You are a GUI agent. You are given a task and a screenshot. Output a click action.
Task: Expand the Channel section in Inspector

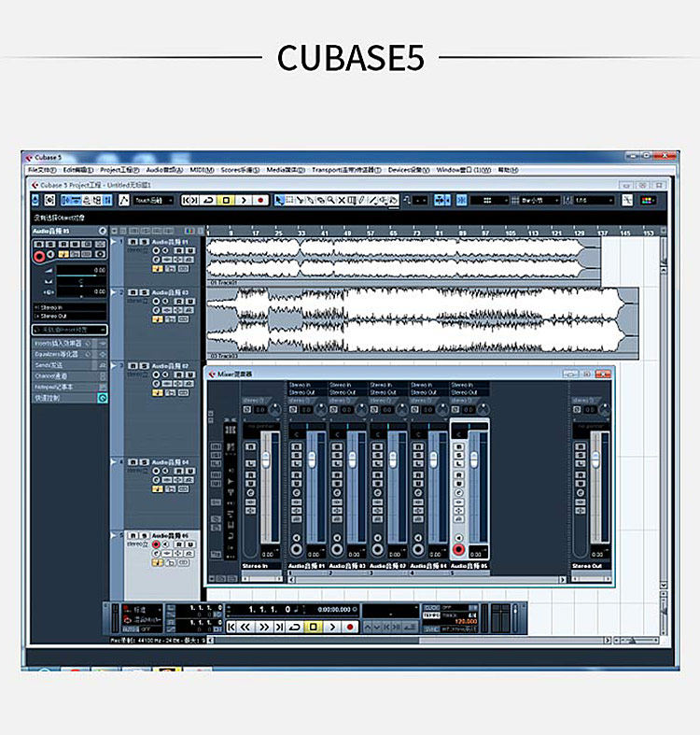tap(69, 376)
